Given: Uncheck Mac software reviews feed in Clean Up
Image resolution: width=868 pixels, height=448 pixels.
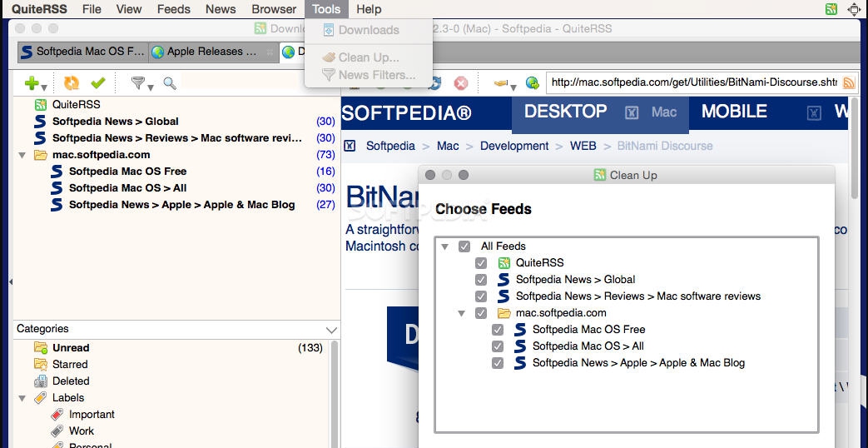Looking at the screenshot, I should tap(481, 296).
